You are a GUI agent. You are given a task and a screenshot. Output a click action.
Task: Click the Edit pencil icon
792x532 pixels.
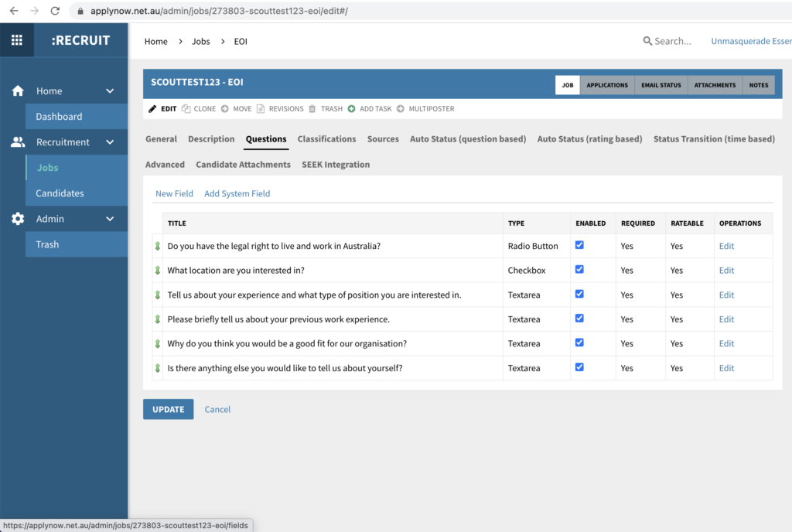pyautogui.click(x=152, y=108)
